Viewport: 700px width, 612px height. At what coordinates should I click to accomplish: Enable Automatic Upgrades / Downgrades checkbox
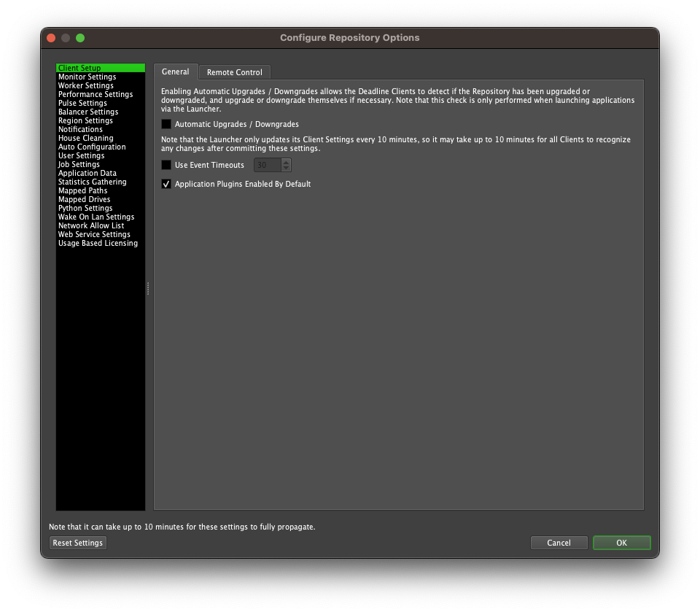click(166, 124)
